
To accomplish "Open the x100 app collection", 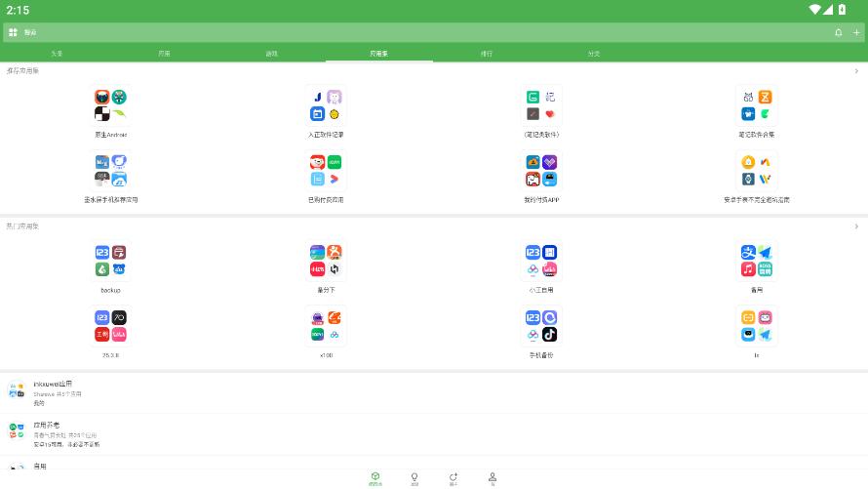I will (326, 332).
